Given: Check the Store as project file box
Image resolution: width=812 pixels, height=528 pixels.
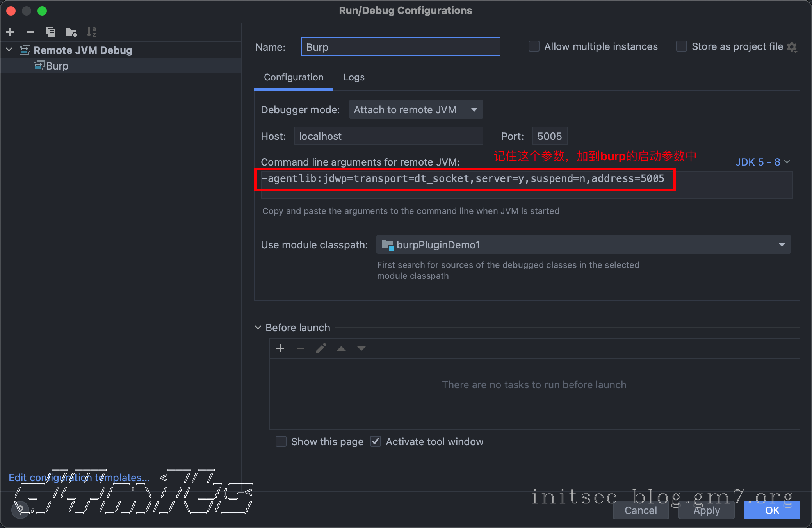Looking at the screenshot, I should point(682,46).
